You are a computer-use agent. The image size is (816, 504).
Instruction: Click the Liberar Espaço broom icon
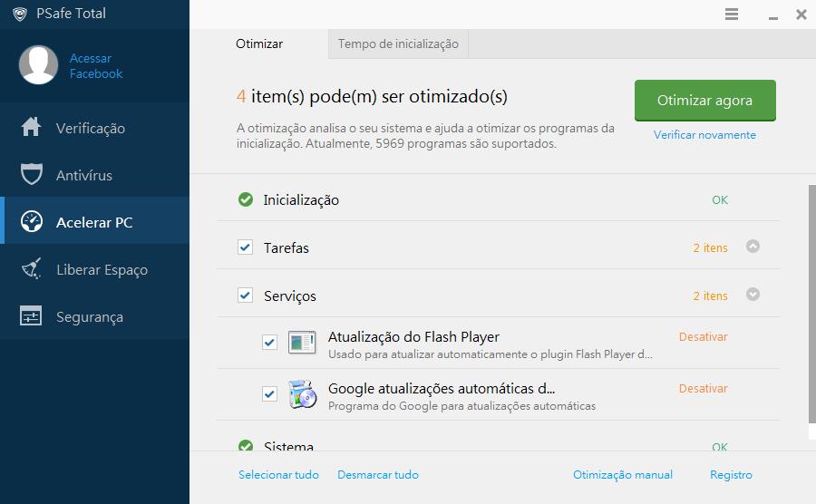[x=31, y=269]
